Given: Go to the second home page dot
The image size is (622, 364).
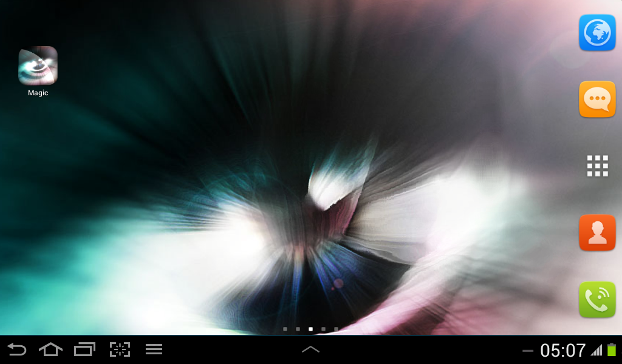Looking at the screenshot, I should (298, 329).
